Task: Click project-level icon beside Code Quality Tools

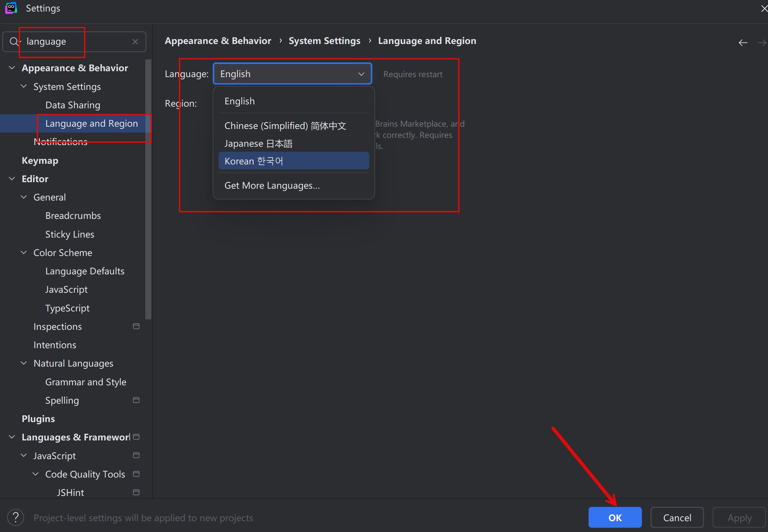Action: point(136,474)
